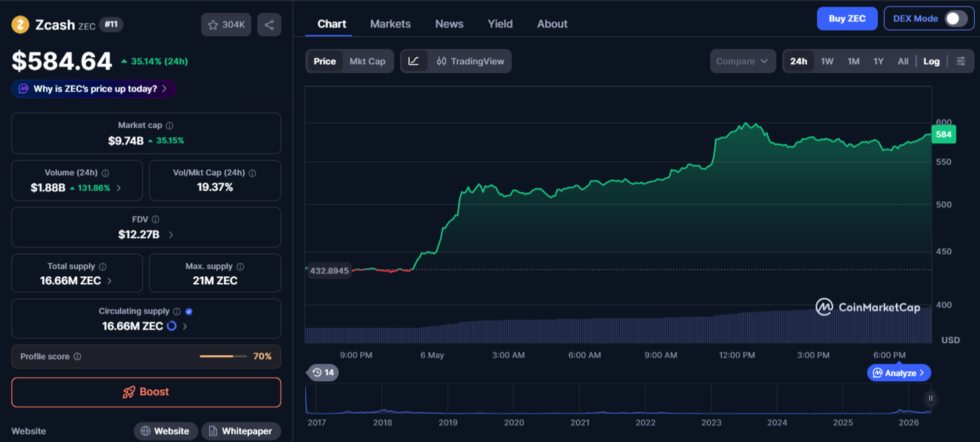Click the AI icon in price-up prompt
The image size is (980, 442).
(23, 89)
